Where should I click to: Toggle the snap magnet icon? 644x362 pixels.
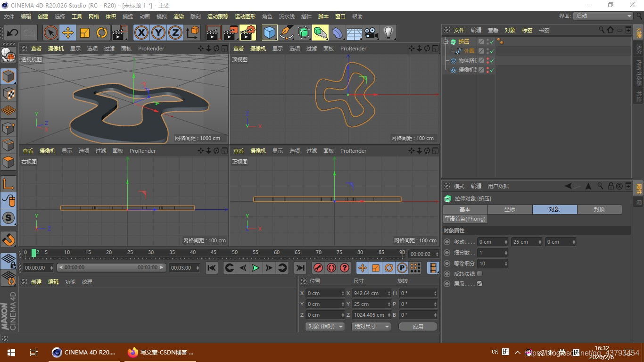tap(8, 240)
